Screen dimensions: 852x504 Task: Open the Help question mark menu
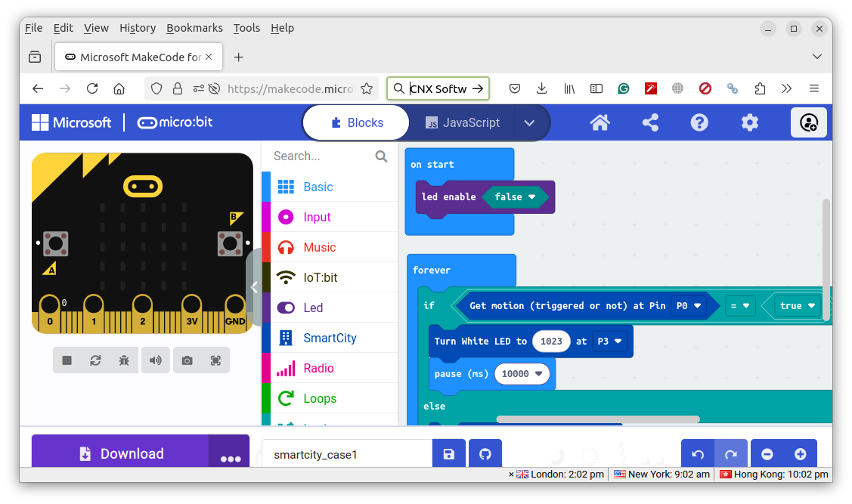(x=699, y=122)
